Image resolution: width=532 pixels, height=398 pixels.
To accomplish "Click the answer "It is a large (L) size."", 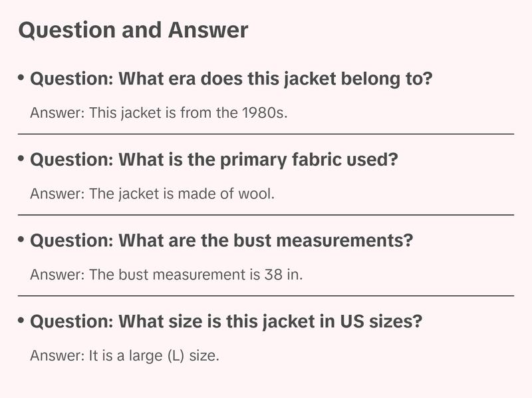I will click(x=124, y=355).
